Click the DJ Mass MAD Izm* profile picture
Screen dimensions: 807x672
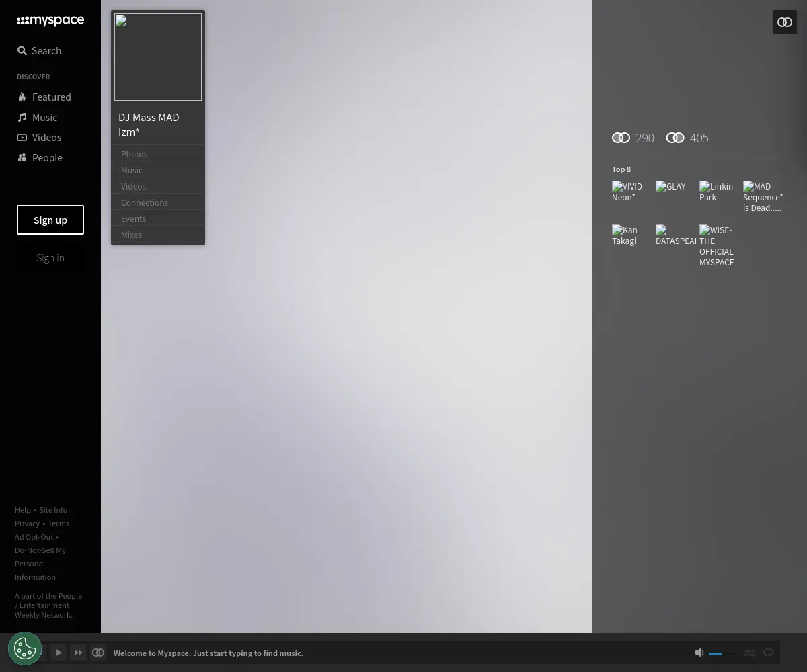click(158, 57)
